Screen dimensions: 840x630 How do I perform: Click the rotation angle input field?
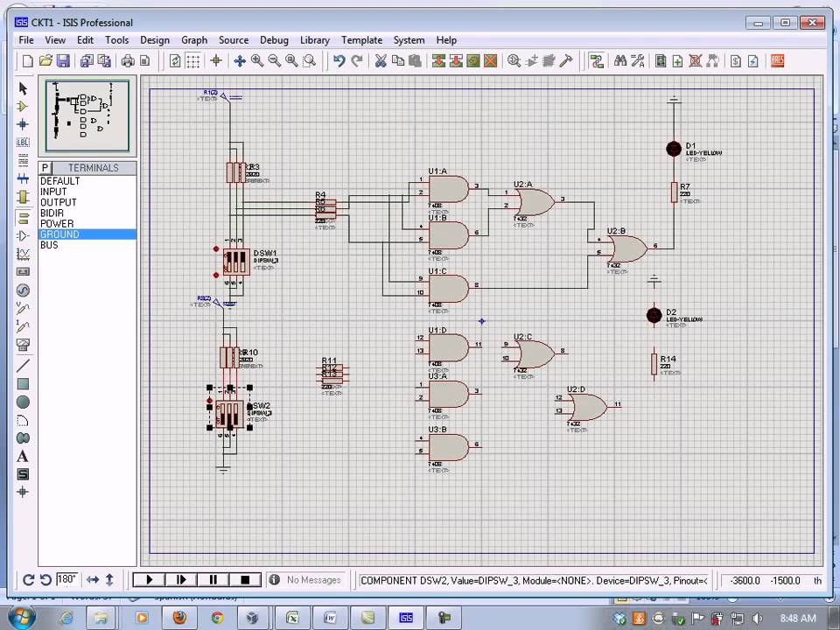pos(67,579)
